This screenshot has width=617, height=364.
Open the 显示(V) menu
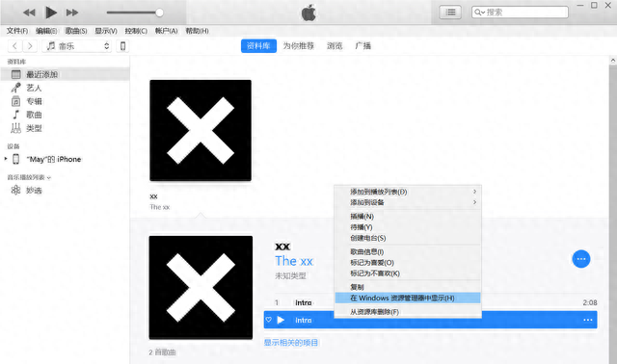[105, 31]
